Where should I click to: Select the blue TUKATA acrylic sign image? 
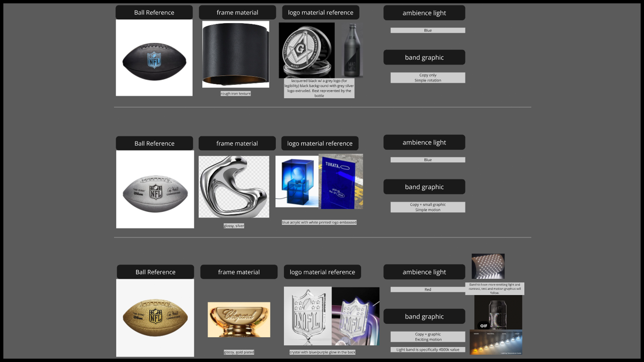tap(341, 181)
